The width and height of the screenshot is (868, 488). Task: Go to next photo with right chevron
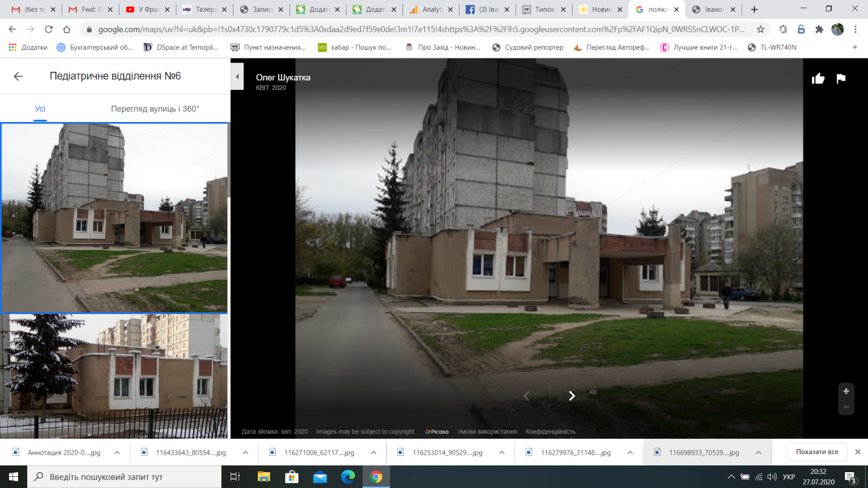click(571, 396)
